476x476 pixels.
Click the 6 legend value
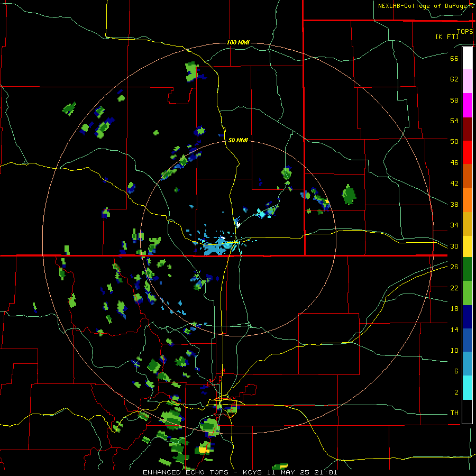pos(456,371)
